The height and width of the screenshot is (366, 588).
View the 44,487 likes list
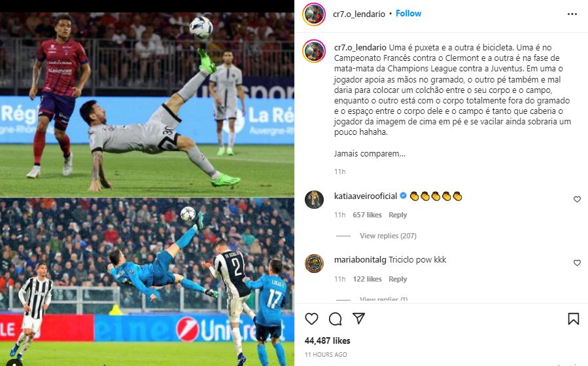pos(328,340)
